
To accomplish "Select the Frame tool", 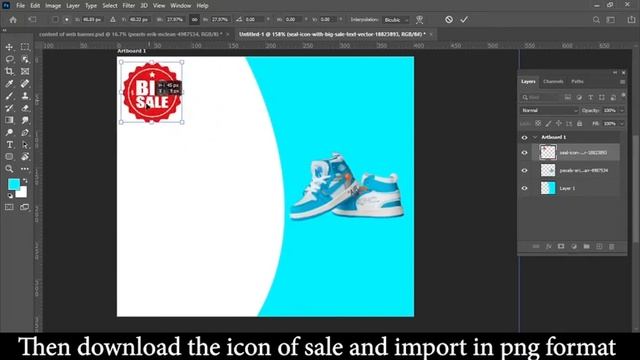I will (x=25, y=71).
